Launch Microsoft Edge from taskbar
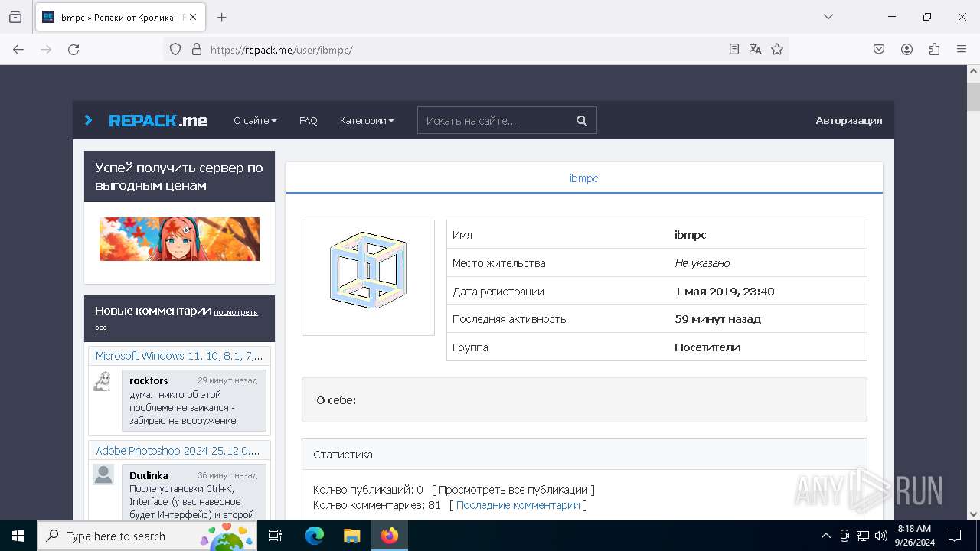This screenshot has width=980, height=551. pyautogui.click(x=315, y=536)
